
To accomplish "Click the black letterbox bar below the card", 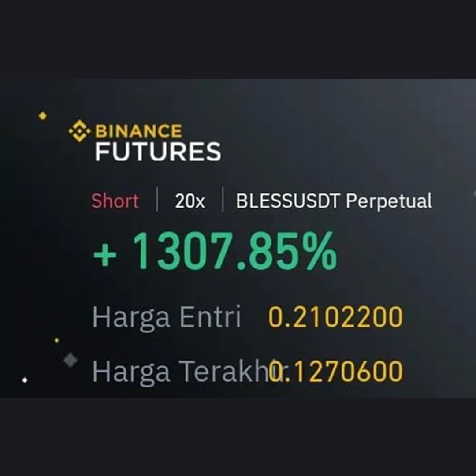I will 238,436.
